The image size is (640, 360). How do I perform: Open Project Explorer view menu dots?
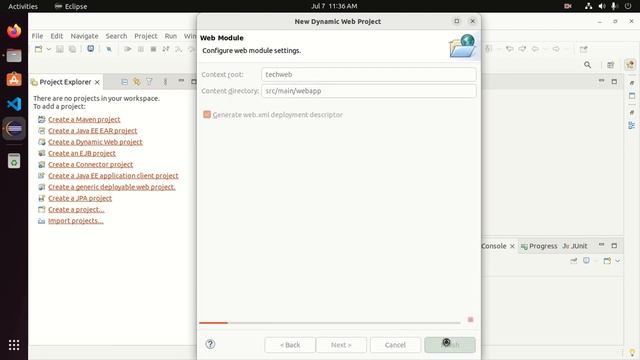tap(165, 82)
